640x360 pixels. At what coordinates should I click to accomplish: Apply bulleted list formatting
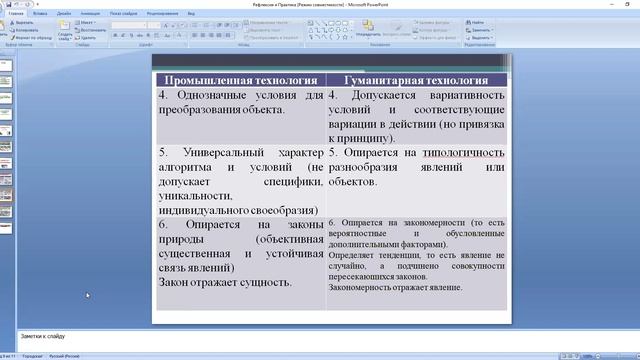[195, 25]
